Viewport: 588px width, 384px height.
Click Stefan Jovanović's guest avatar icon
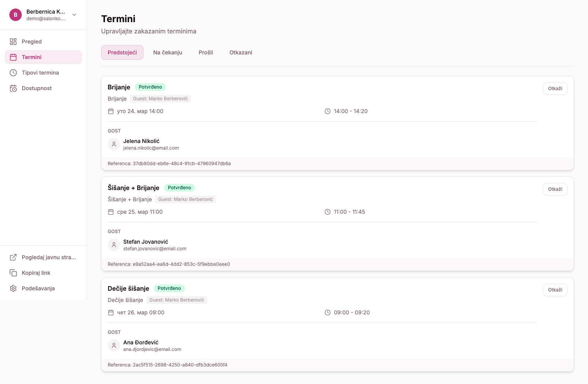coord(114,245)
